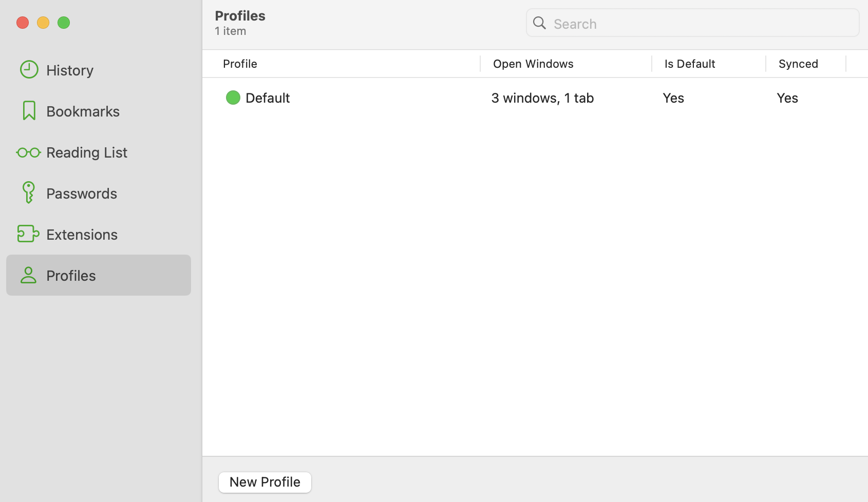Click the green Default profile color dot
Image resolution: width=868 pixels, height=502 pixels.
coord(233,98)
